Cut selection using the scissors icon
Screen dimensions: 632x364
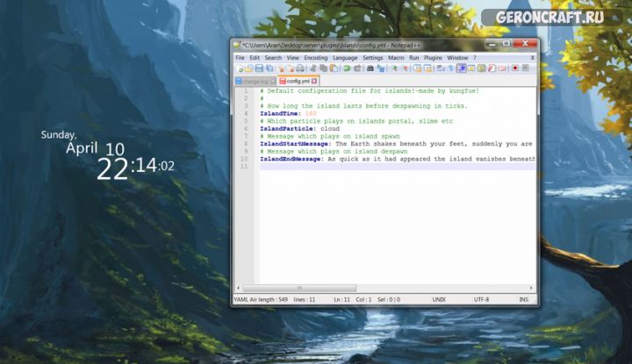pos(312,68)
